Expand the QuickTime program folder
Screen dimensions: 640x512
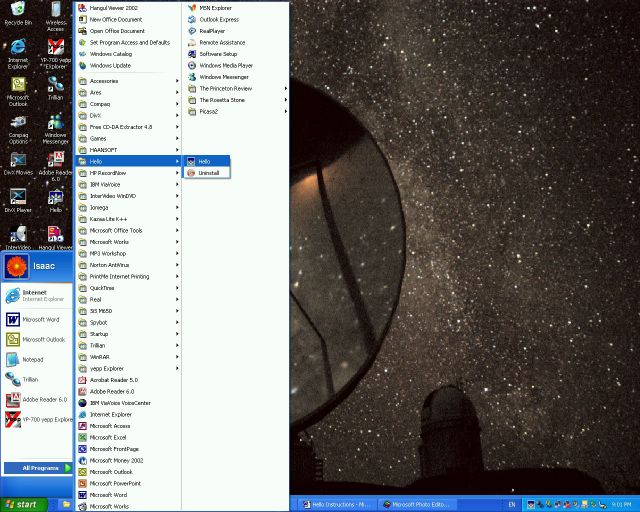(128, 288)
